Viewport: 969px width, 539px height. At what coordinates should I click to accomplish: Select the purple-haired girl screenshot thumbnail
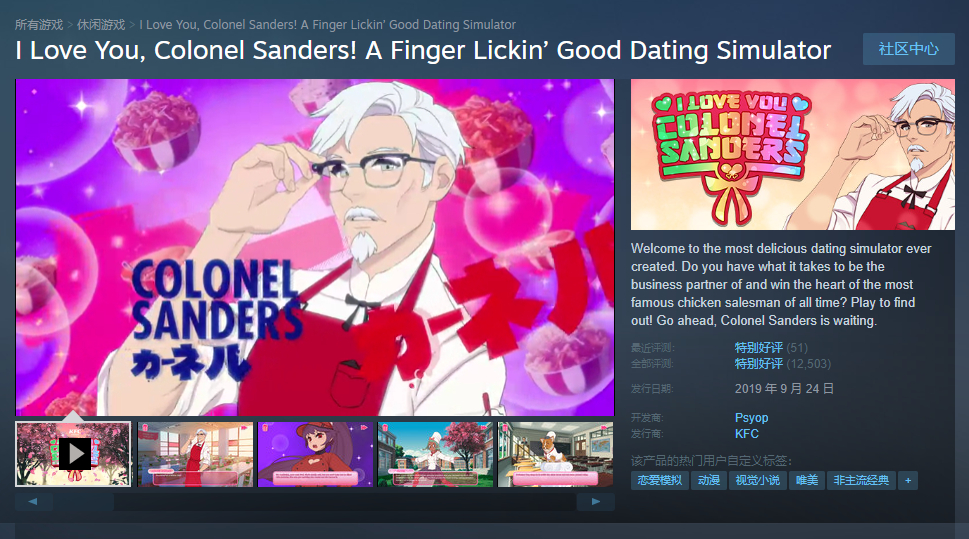(315, 454)
